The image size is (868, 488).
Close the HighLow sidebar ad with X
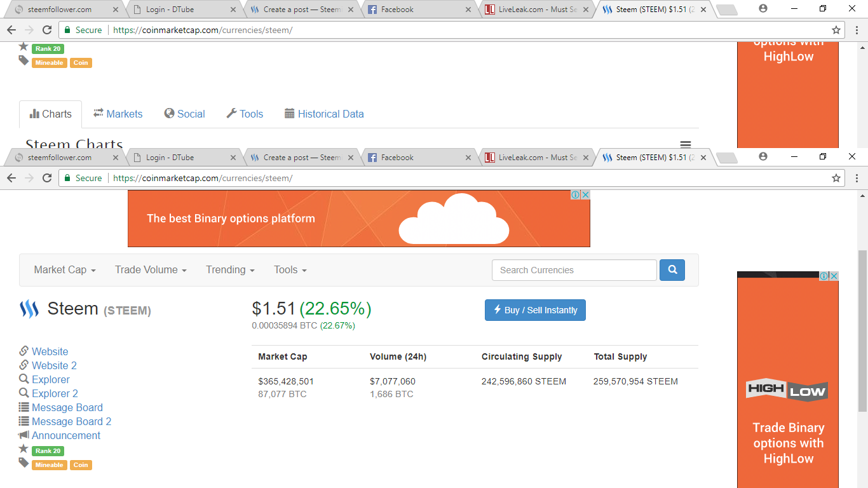click(834, 276)
